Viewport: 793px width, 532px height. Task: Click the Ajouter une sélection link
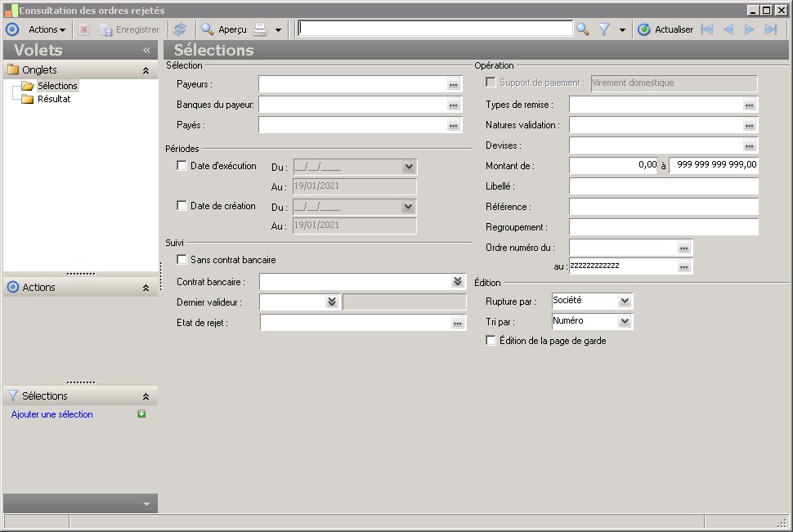click(x=52, y=414)
